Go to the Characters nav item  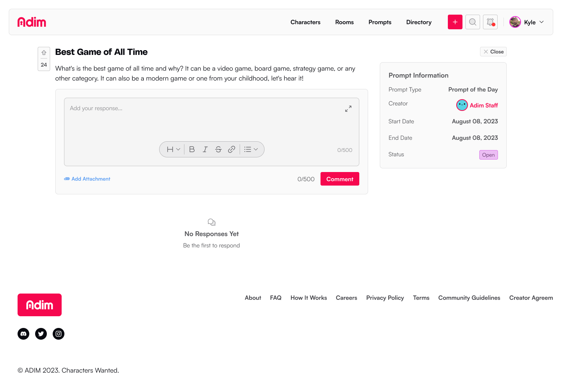[x=305, y=22]
